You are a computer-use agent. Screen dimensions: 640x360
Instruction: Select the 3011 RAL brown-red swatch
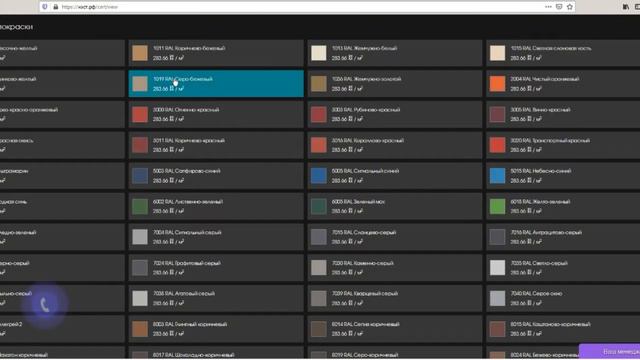click(140, 145)
